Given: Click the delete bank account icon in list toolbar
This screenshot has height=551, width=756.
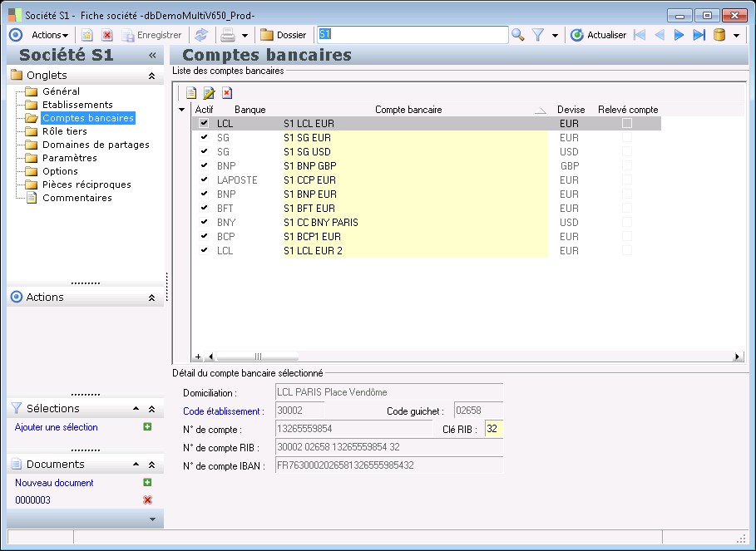Looking at the screenshot, I should 226,93.
